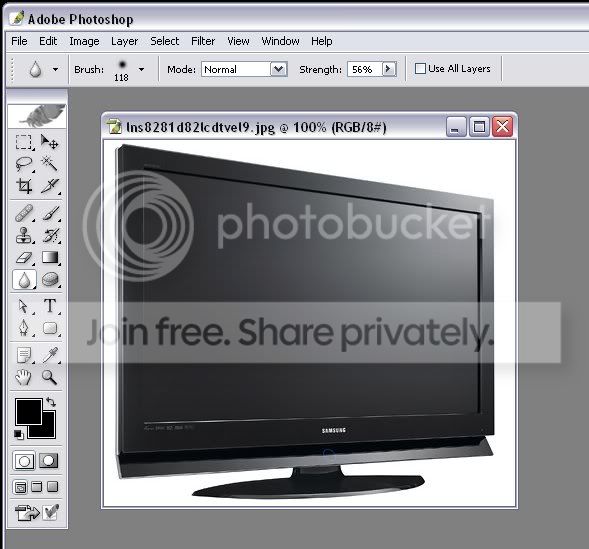The width and height of the screenshot is (589, 549).
Task: Select the Eraser tool
Action: pos(24,258)
